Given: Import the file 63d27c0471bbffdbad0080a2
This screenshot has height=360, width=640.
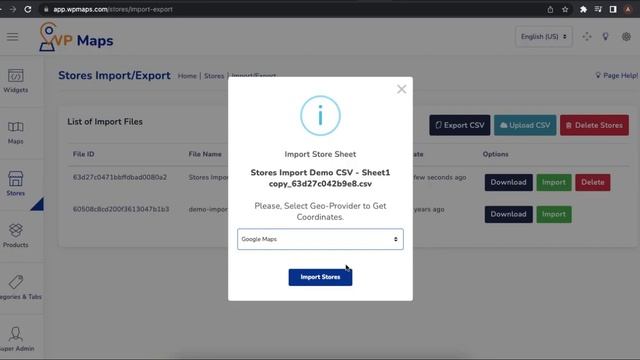Looking at the screenshot, I should [x=554, y=182].
